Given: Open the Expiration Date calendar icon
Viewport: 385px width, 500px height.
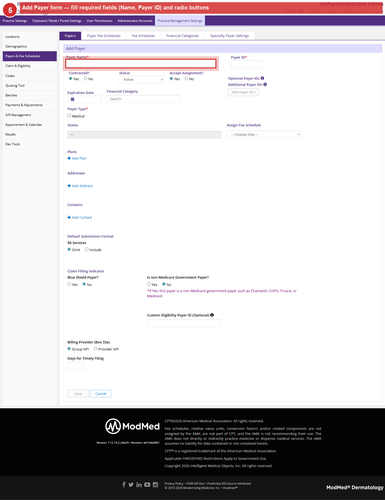Looking at the screenshot, I should (x=73, y=99).
